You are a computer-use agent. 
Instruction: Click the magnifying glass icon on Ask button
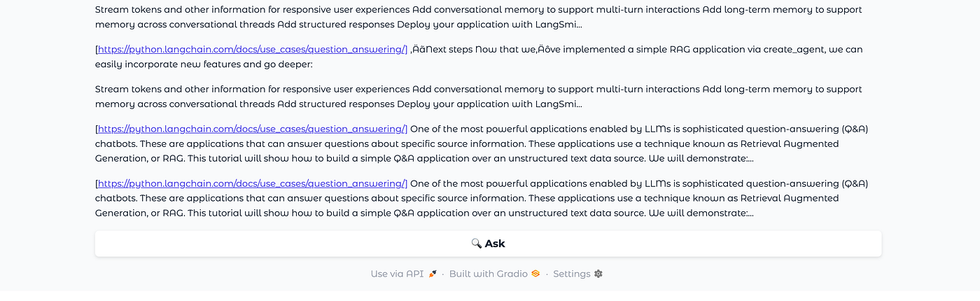pyautogui.click(x=477, y=244)
